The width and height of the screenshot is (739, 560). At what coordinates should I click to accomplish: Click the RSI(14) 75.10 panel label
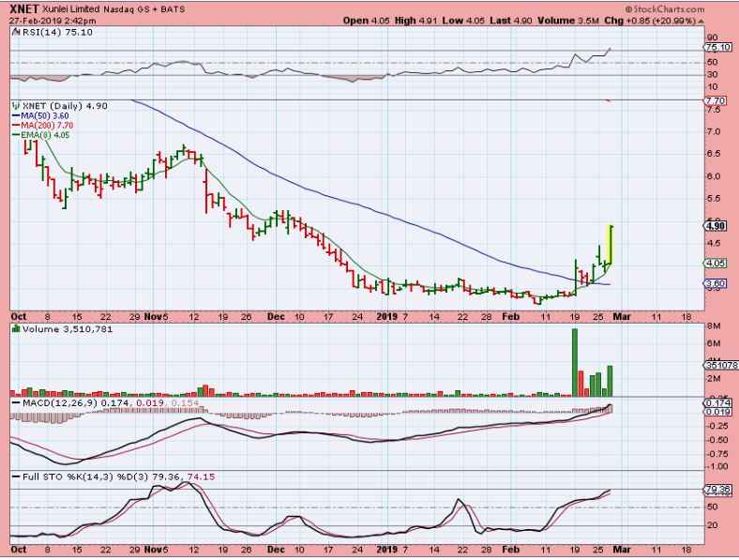[57, 32]
